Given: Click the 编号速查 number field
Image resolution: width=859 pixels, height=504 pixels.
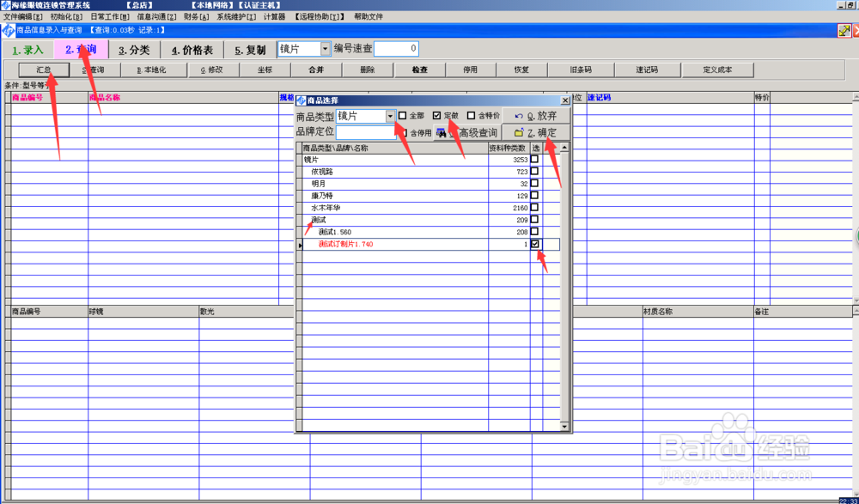Looking at the screenshot, I should tap(397, 49).
